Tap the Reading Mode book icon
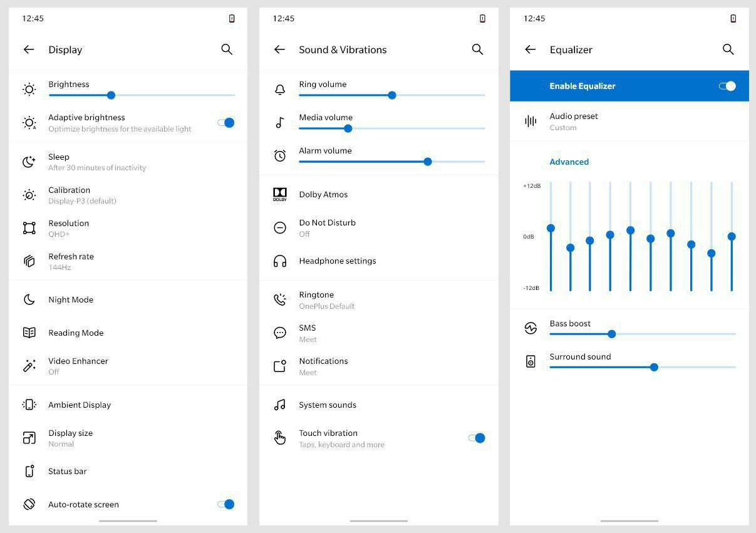The image size is (756, 533). [29, 333]
